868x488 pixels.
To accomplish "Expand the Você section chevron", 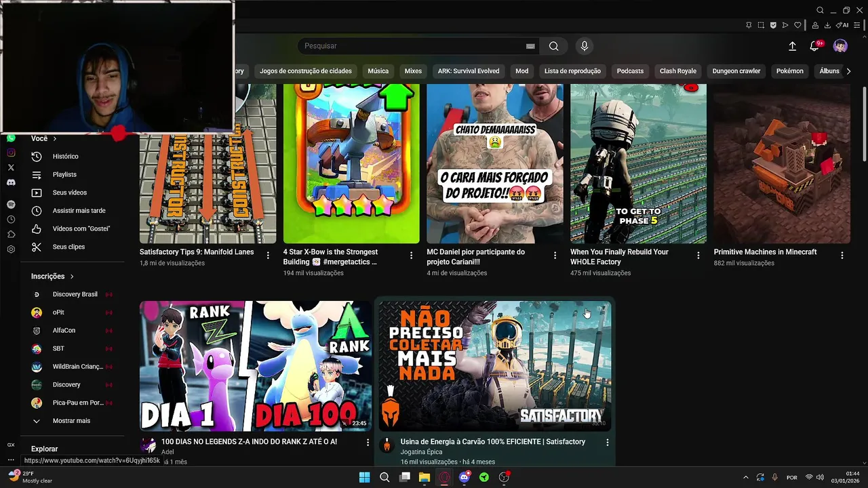I will tap(55, 138).
